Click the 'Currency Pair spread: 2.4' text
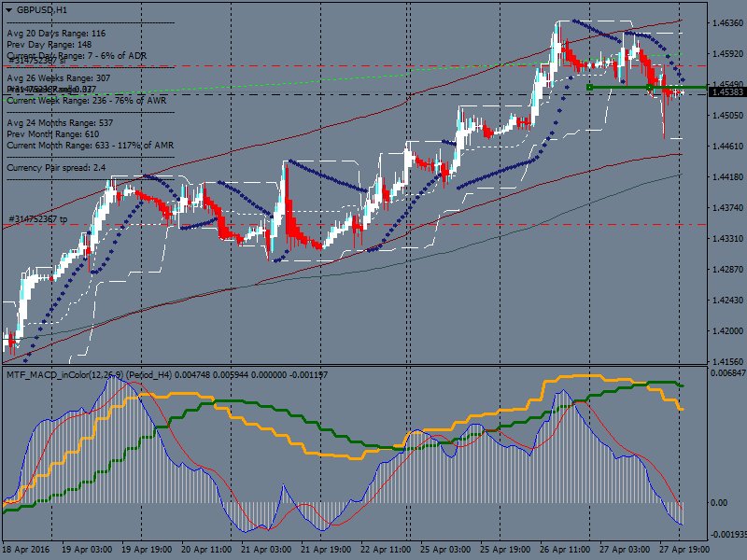The width and height of the screenshot is (747, 560). tap(56, 168)
